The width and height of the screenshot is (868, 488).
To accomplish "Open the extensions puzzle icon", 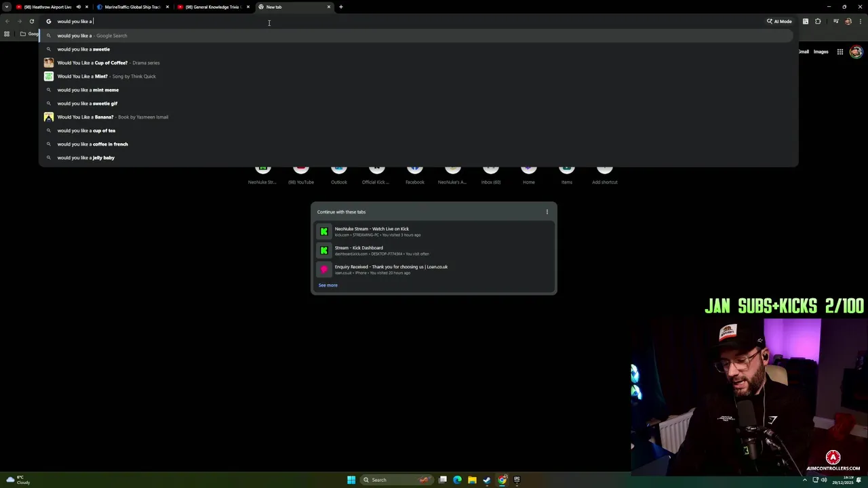I will pos(818,21).
